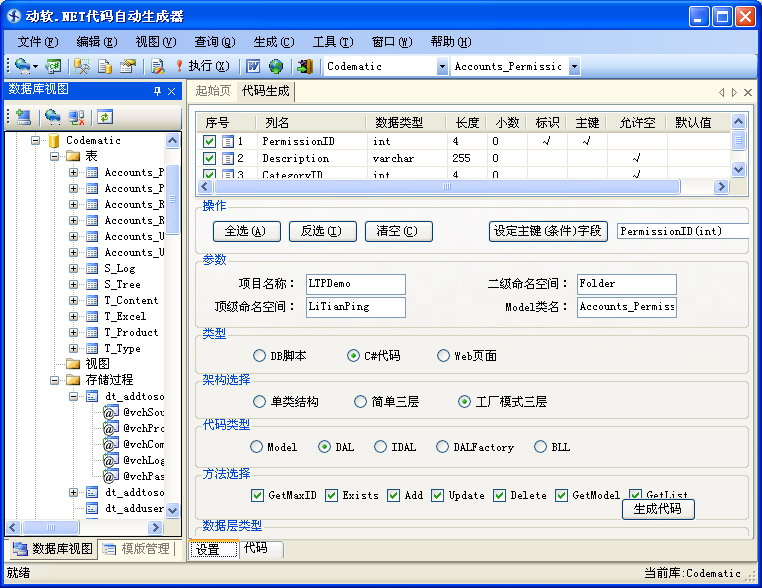Viewport: 762px width, 588px height.
Task: Choose 简单三层 architecture option
Action: (x=360, y=402)
